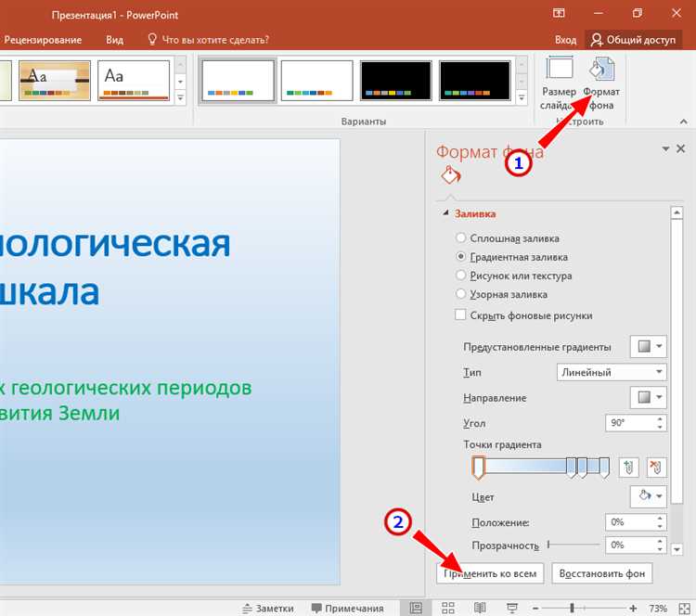Check Hide background graphics (Скрыть фоновые рисунки)
The height and width of the screenshot is (616, 696).
460,315
